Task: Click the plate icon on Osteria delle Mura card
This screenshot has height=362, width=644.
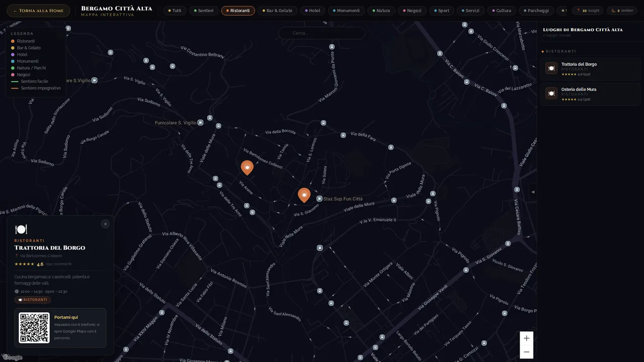Action: coord(551,93)
